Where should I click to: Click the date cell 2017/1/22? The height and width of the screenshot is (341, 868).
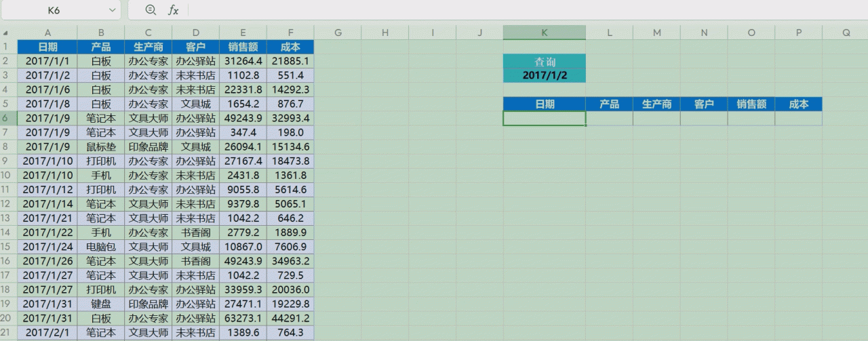coord(47,232)
